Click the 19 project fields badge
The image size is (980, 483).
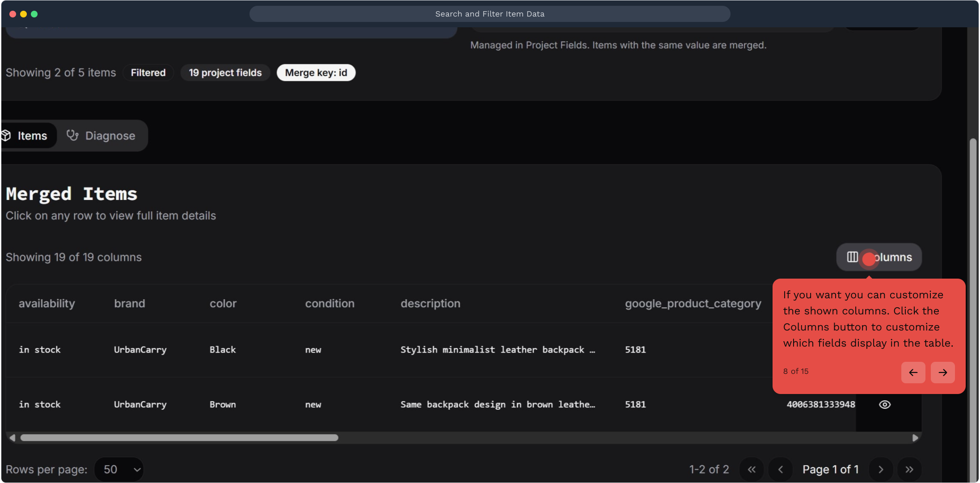225,73
